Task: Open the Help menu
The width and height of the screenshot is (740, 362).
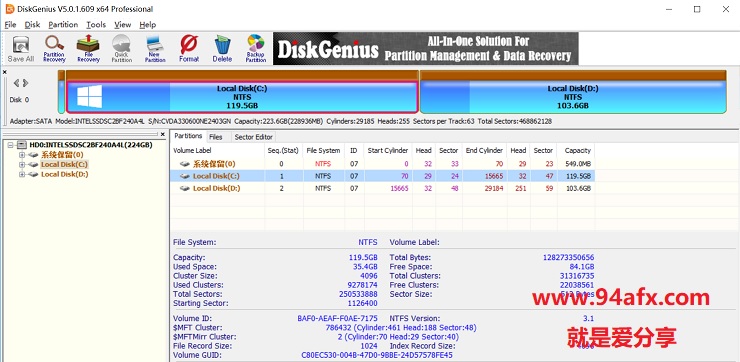Action: pyautogui.click(x=147, y=25)
